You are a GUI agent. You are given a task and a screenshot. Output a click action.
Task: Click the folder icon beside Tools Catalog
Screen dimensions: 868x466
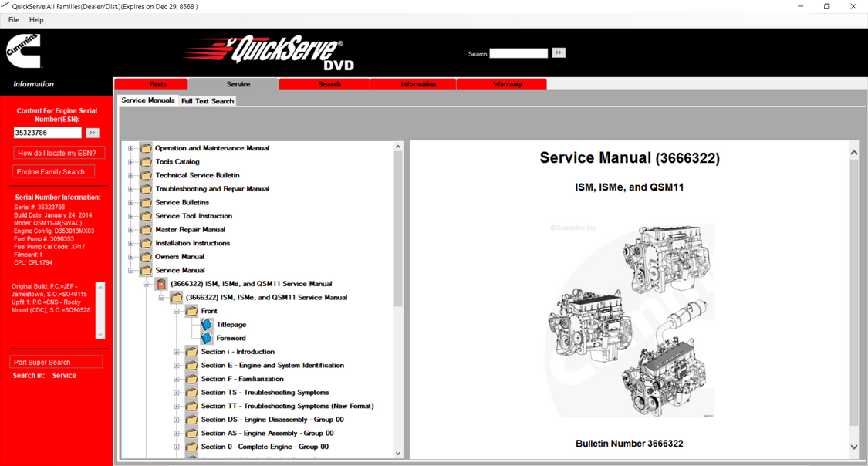tap(145, 161)
